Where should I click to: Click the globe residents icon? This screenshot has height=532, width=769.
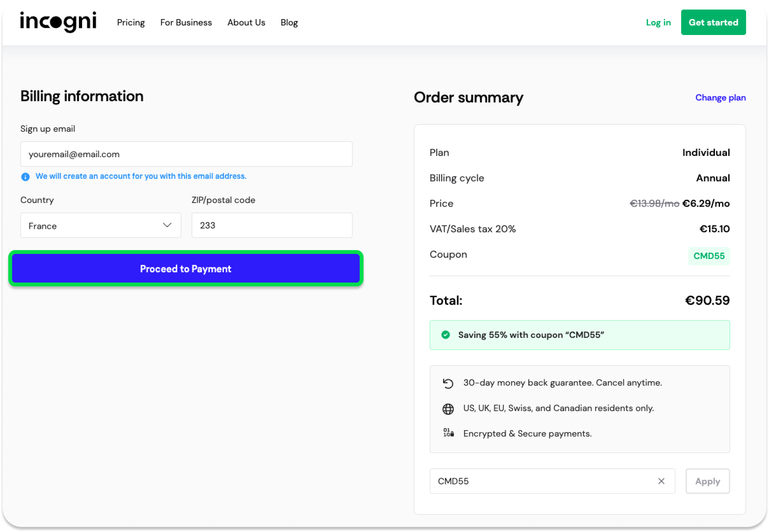tap(448, 409)
